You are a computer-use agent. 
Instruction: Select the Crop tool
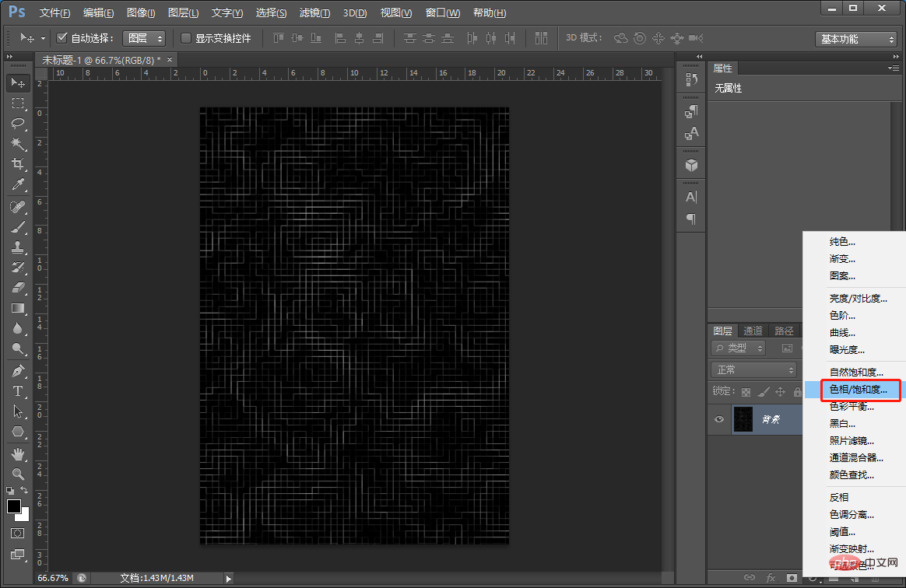tap(18, 163)
